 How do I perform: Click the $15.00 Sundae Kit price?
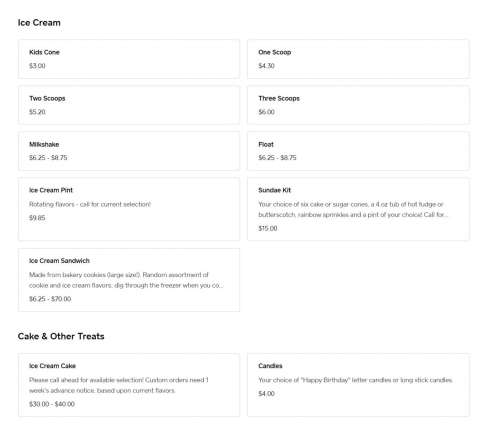point(268,228)
